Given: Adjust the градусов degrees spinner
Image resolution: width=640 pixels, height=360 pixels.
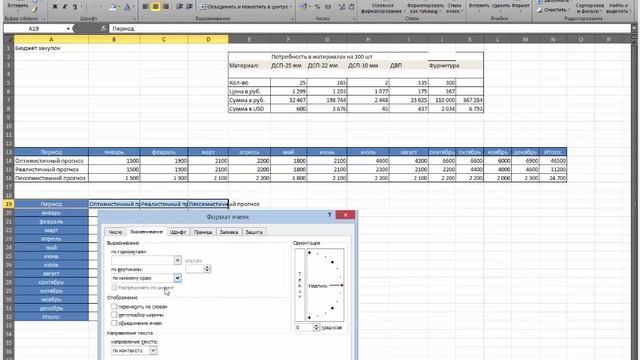Looking at the screenshot, I should [x=316, y=327].
